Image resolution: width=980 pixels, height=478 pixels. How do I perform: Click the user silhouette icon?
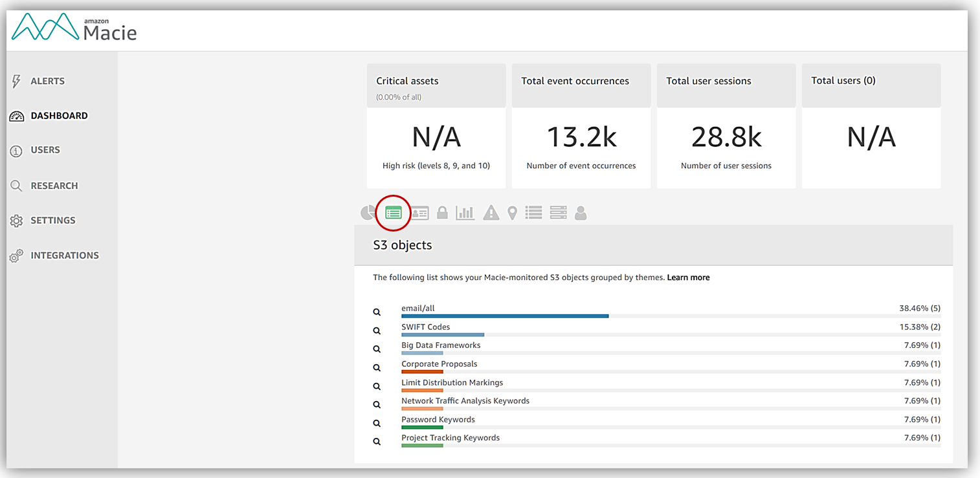click(581, 213)
